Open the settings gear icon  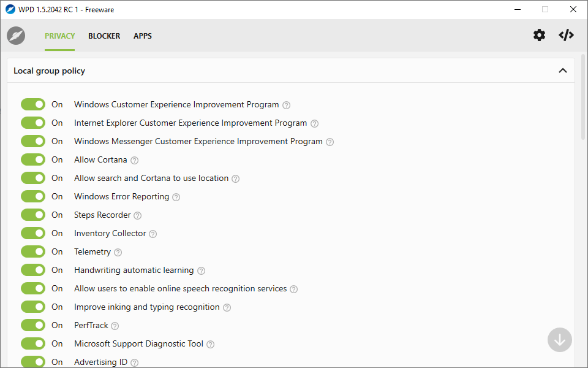[539, 36]
